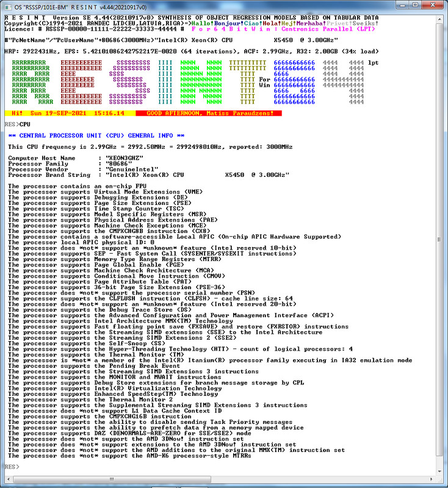Close the RESINT console window

pos(432,5)
